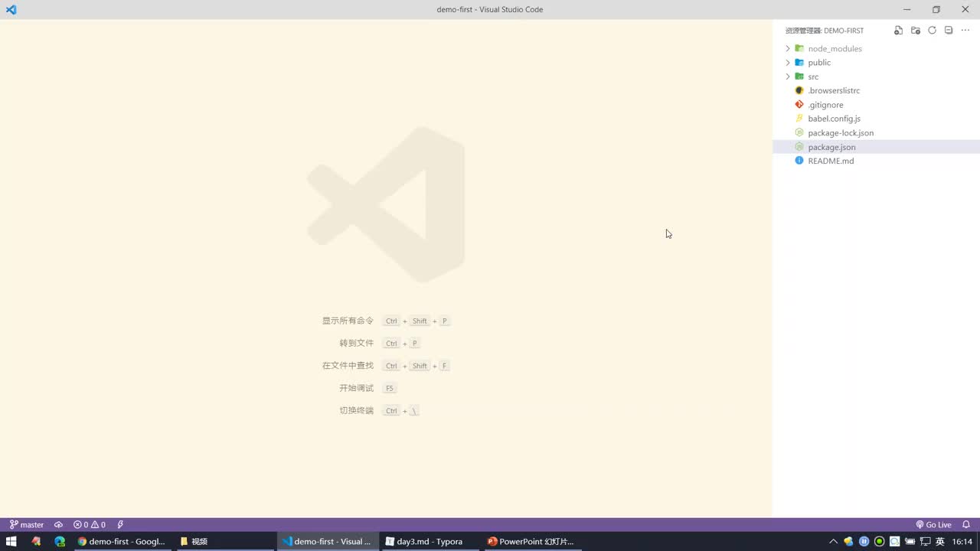Open the Windows Start menu
Image resolution: width=980 pixels, height=551 pixels.
coord(11,541)
